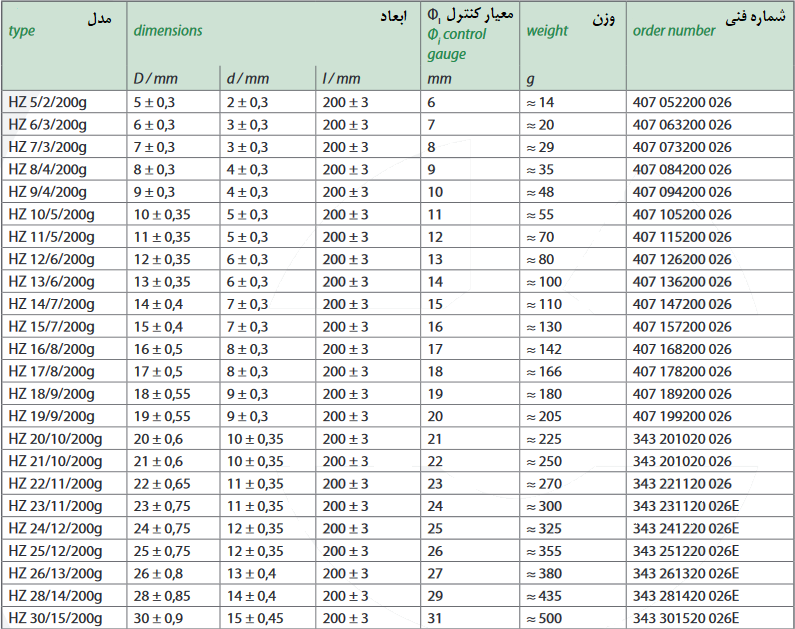
Task: Click the 'dimensions' header label
Action: click(x=168, y=30)
